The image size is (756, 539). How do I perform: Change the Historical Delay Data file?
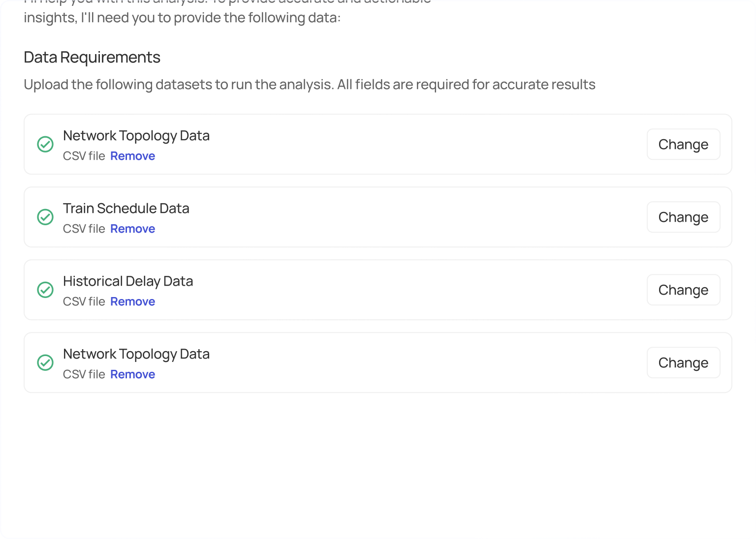click(683, 290)
